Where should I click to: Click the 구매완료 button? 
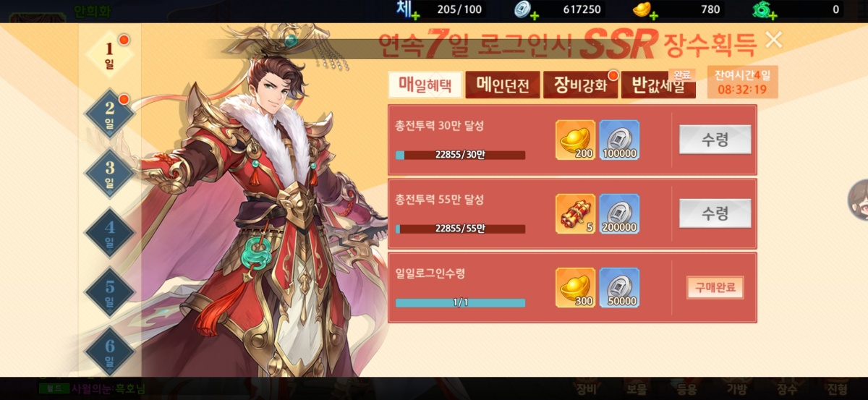click(x=715, y=287)
